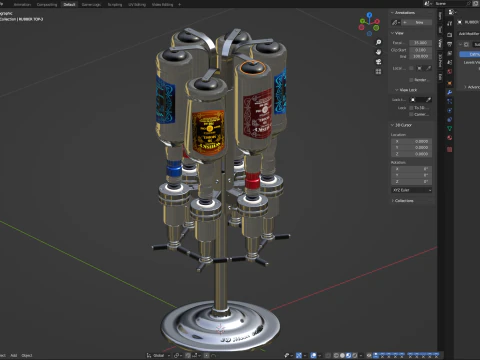Click the new scene icon in the top bar
This screenshot has width=480, height=360.
pos(475,3)
